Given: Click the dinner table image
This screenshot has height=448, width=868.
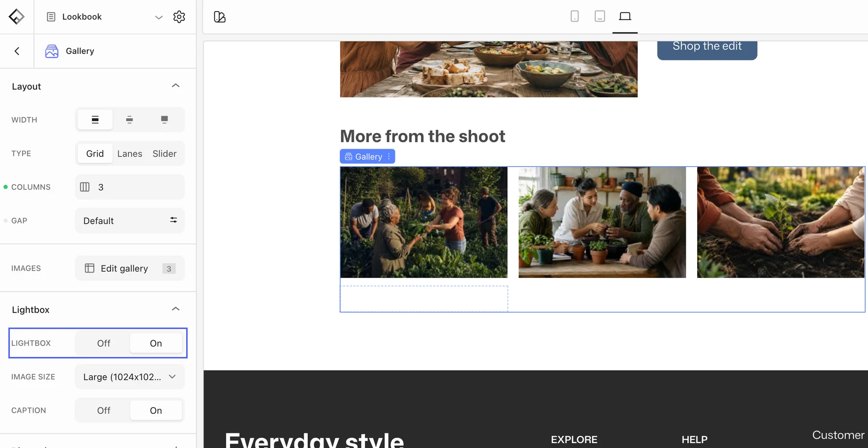Looking at the screenshot, I should (488, 69).
